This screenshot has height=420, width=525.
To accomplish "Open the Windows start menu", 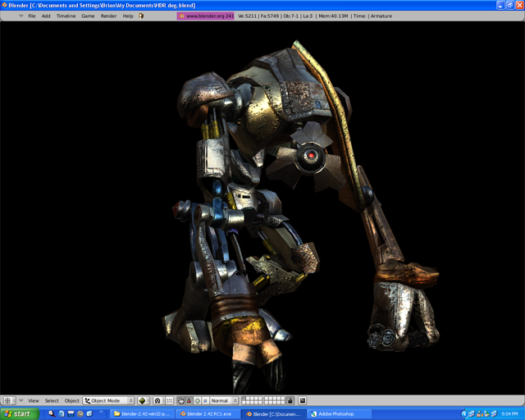I will click(20, 414).
